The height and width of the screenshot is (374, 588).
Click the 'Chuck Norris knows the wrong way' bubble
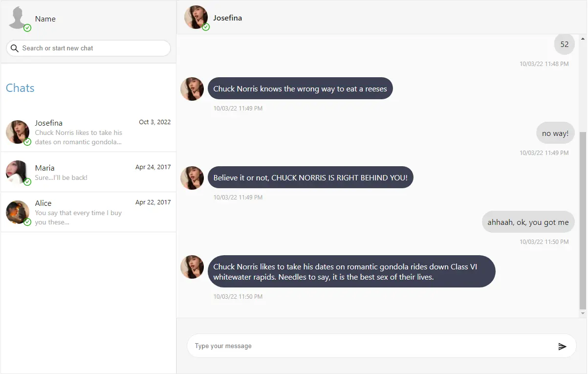[x=300, y=88]
